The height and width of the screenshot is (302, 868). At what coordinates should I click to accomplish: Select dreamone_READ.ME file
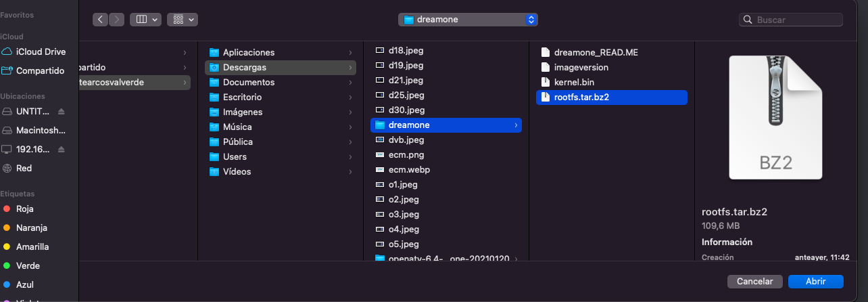point(596,52)
